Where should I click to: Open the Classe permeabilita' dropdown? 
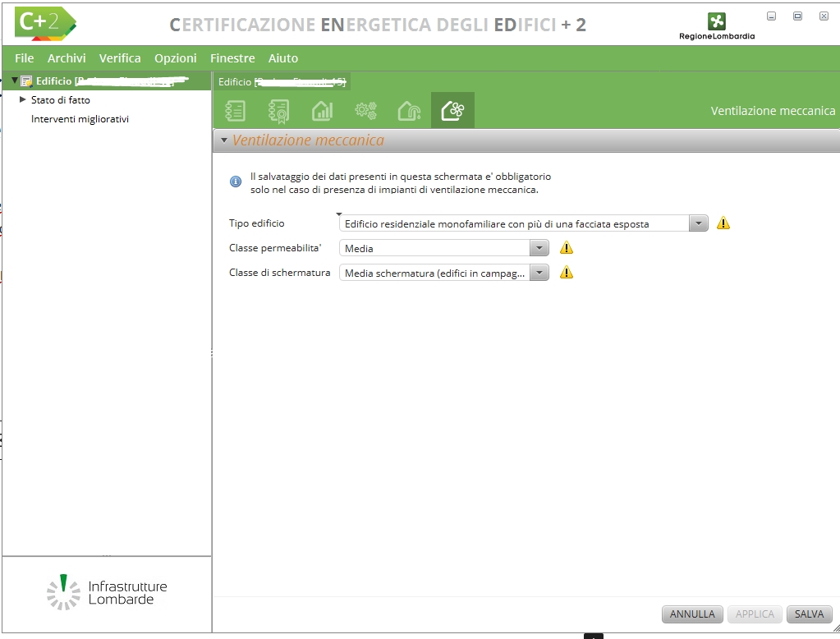[x=539, y=248]
